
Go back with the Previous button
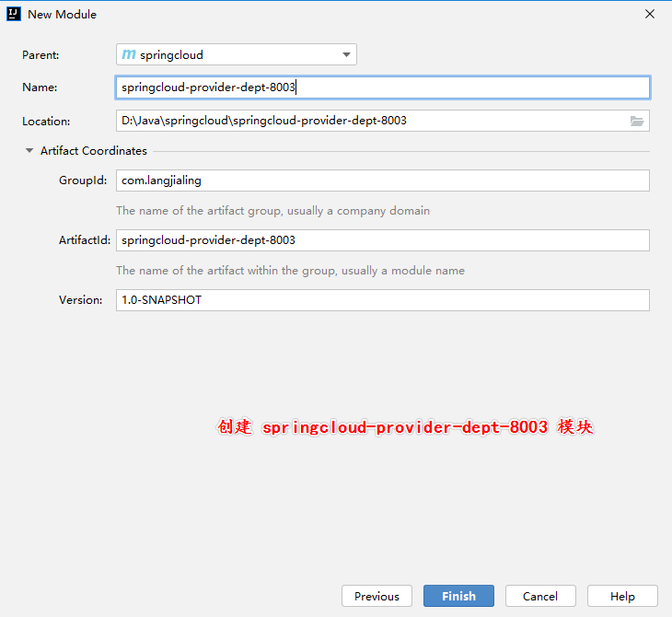tap(377, 596)
